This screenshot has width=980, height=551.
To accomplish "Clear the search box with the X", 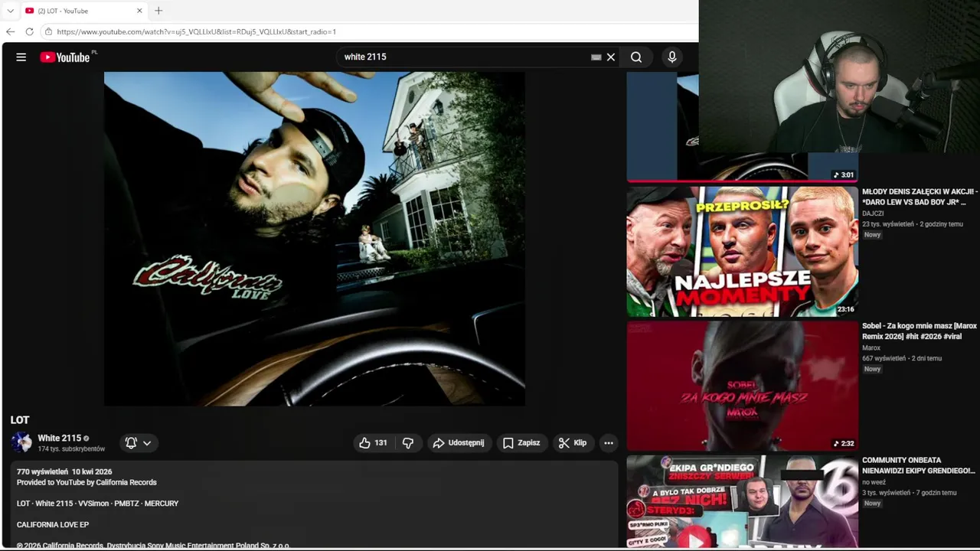I will point(611,57).
